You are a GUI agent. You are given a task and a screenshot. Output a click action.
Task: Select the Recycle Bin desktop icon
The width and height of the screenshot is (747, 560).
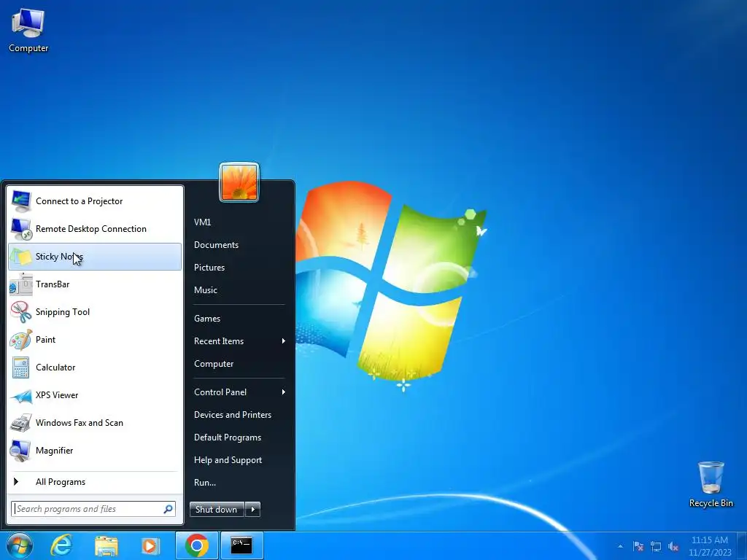point(711,484)
